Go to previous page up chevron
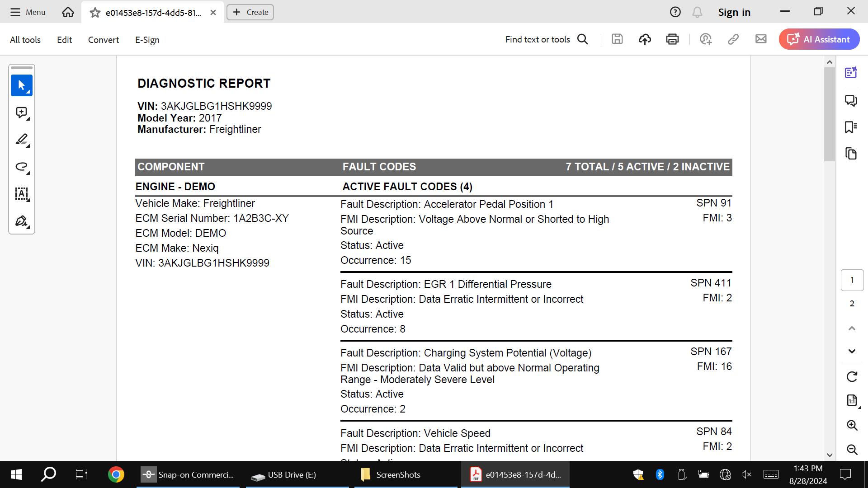Screen dimensions: 868x488 852,328
